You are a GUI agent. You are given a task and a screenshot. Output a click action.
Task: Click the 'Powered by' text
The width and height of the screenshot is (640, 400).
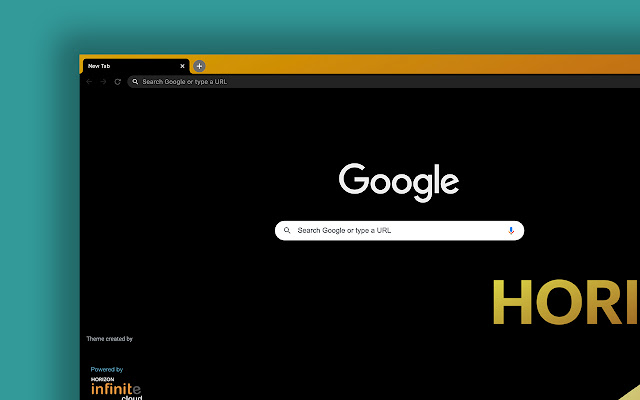point(107,369)
